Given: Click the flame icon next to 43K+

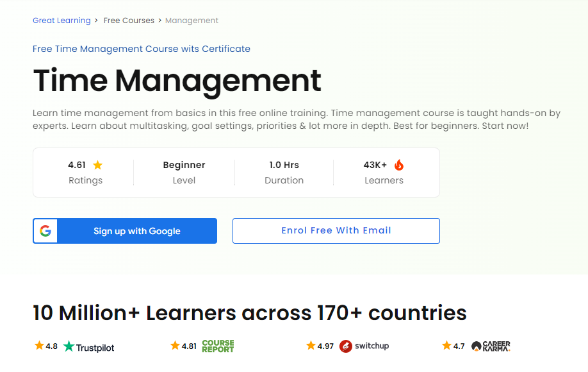Looking at the screenshot, I should pyautogui.click(x=399, y=165).
